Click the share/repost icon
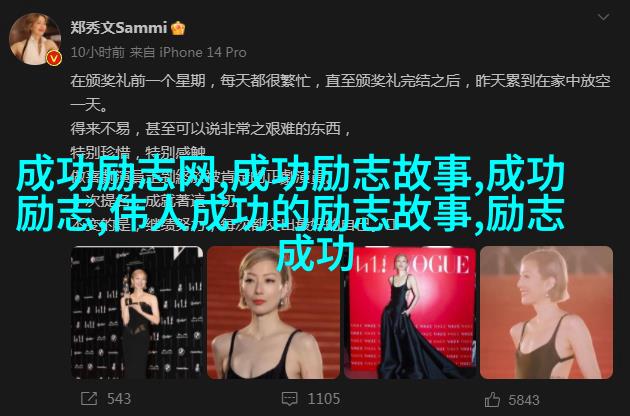Viewport: 630px width, 416px height. [89, 399]
